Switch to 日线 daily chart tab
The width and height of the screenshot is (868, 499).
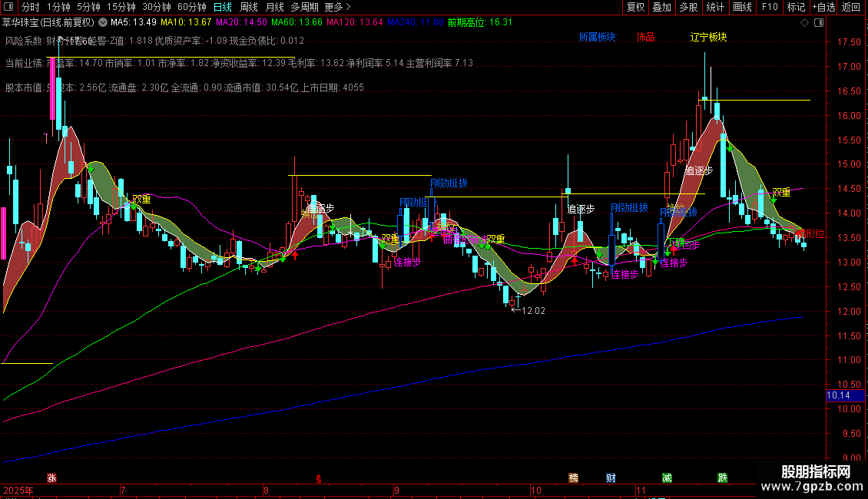(x=223, y=7)
